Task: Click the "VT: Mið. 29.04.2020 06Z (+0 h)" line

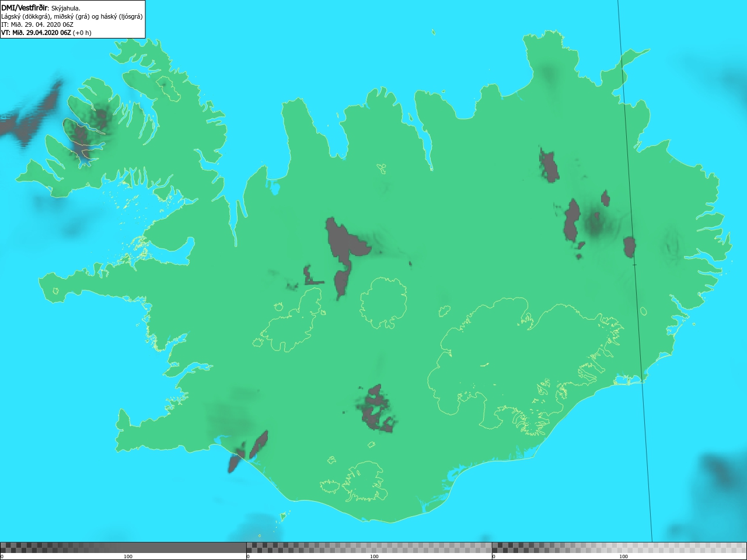Action: point(46,33)
